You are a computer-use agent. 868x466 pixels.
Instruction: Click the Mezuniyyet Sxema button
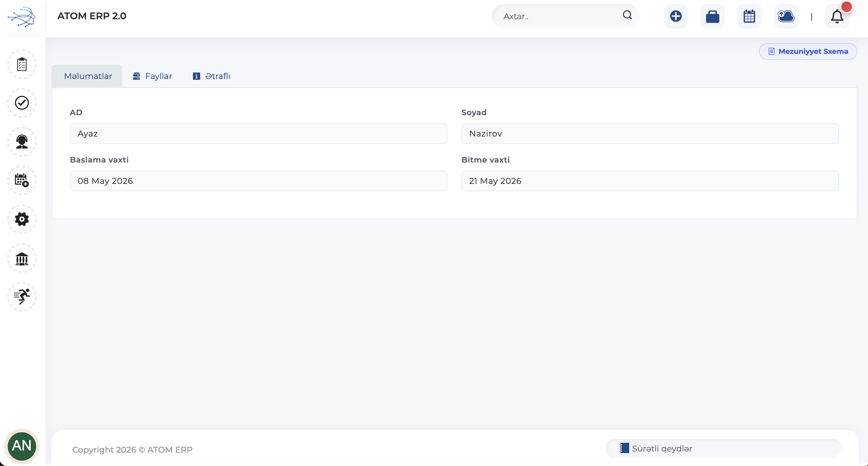(808, 52)
